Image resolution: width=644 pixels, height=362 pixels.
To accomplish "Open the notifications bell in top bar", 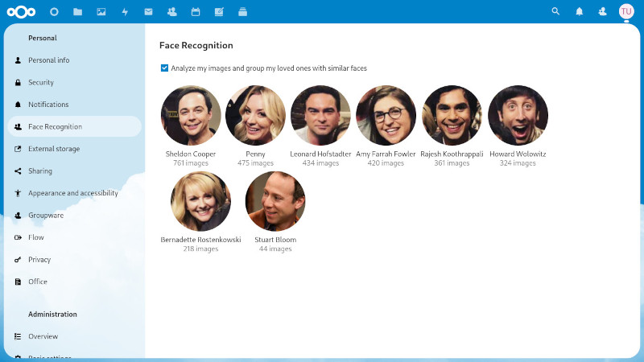I will point(579,11).
